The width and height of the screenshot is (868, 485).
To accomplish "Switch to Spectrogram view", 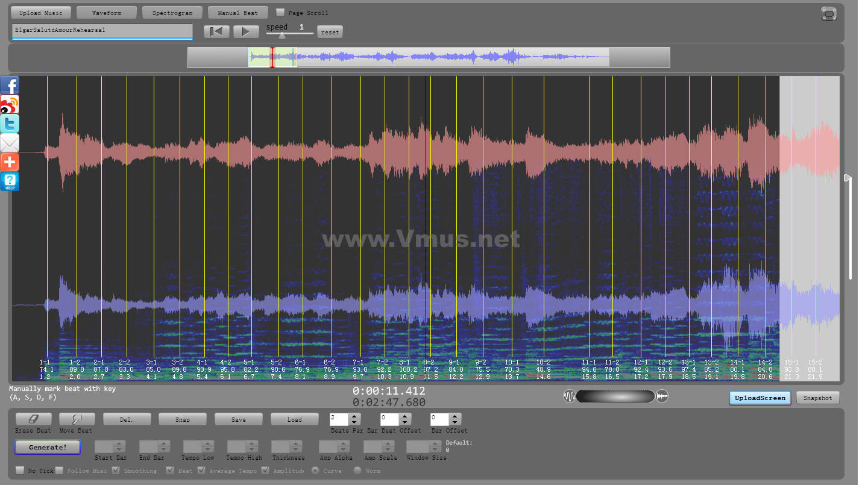I will point(172,13).
